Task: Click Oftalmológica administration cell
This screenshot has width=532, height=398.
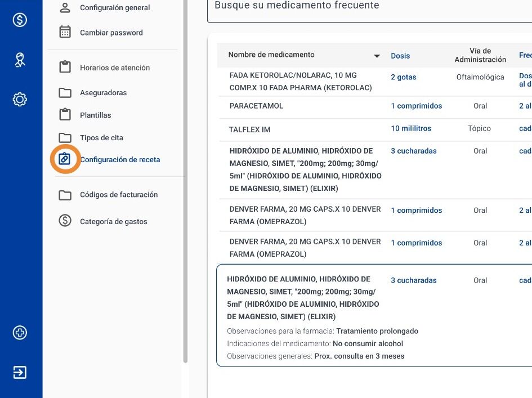Action: pos(480,77)
